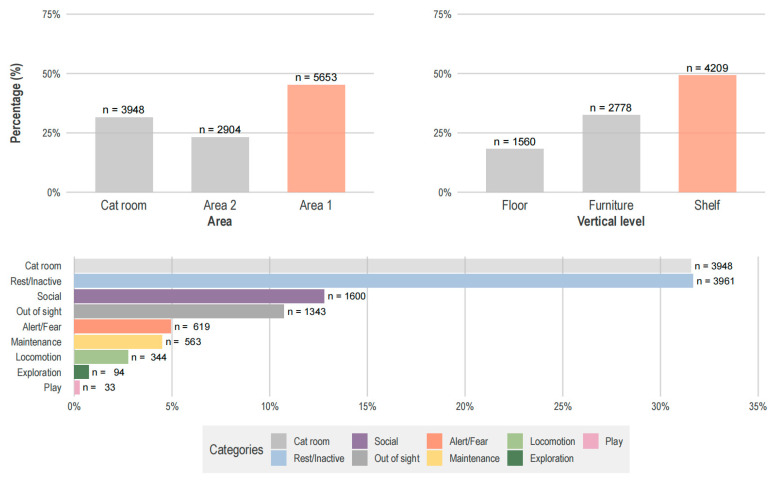Screen dimensions: 780x482
Task: Click the orange Alert/Fear legend swatch
Action: [x=435, y=441]
